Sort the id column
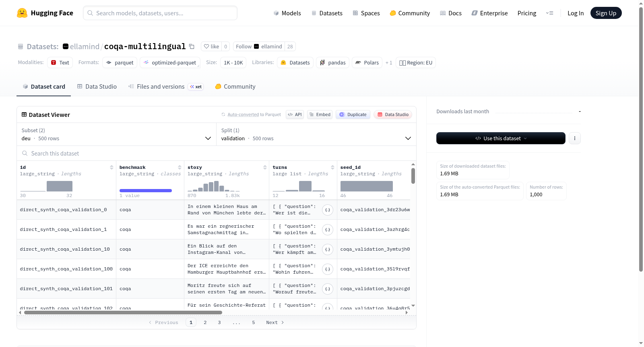 click(111, 167)
